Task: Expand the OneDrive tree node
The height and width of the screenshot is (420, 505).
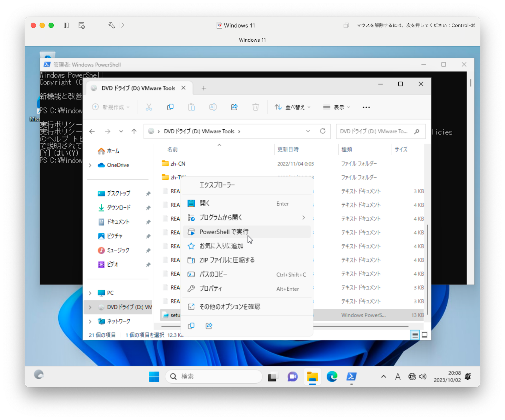Action: click(x=90, y=165)
